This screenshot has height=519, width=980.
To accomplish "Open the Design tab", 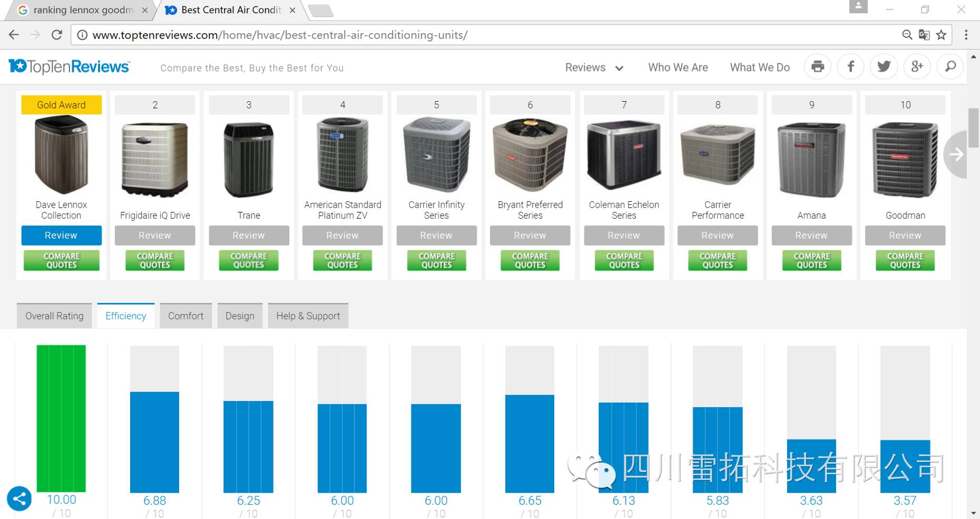I will (240, 316).
